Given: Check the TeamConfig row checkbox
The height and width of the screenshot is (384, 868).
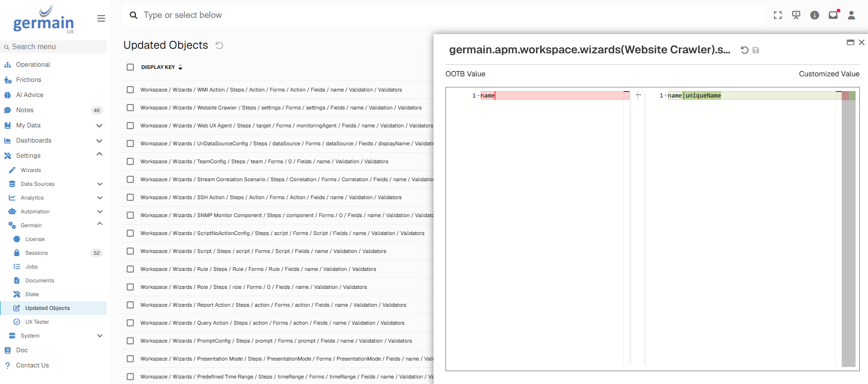Looking at the screenshot, I should click(x=130, y=161).
